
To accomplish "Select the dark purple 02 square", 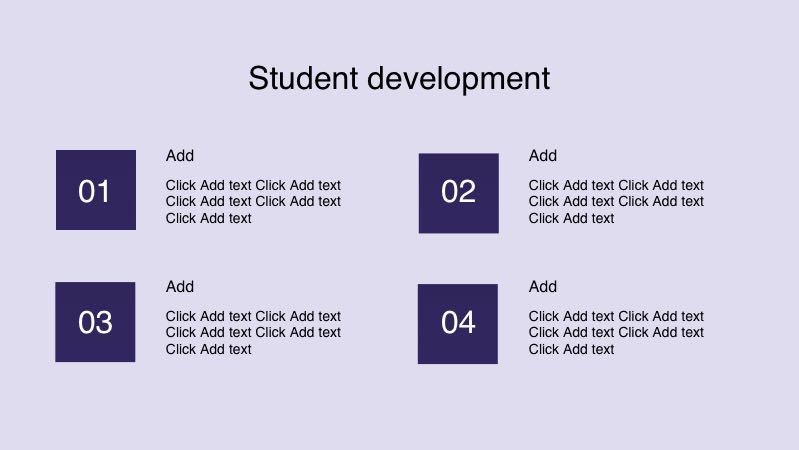I will point(458,193).
